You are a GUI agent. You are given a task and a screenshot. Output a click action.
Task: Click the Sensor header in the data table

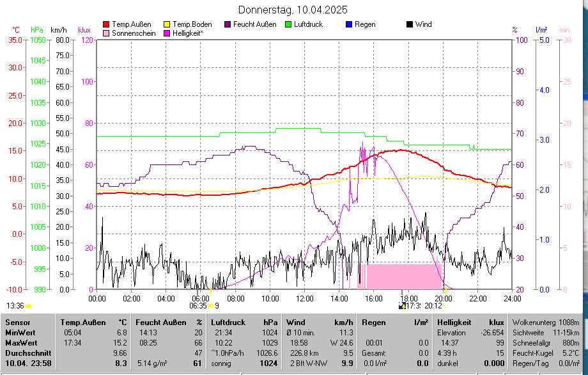click(x=18, y=323)
